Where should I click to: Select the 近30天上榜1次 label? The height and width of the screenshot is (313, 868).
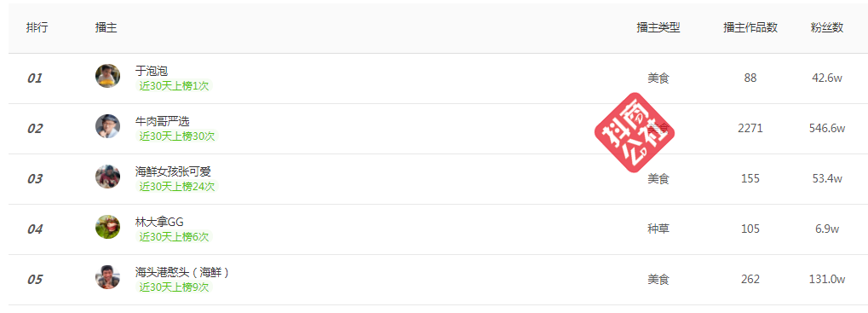point(174,86)
